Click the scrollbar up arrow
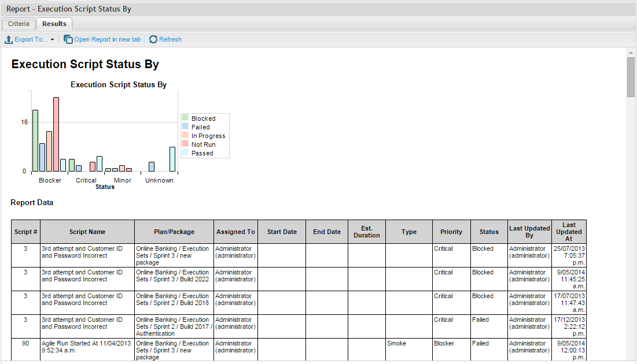637x364 pixels. tap(631, 53)
